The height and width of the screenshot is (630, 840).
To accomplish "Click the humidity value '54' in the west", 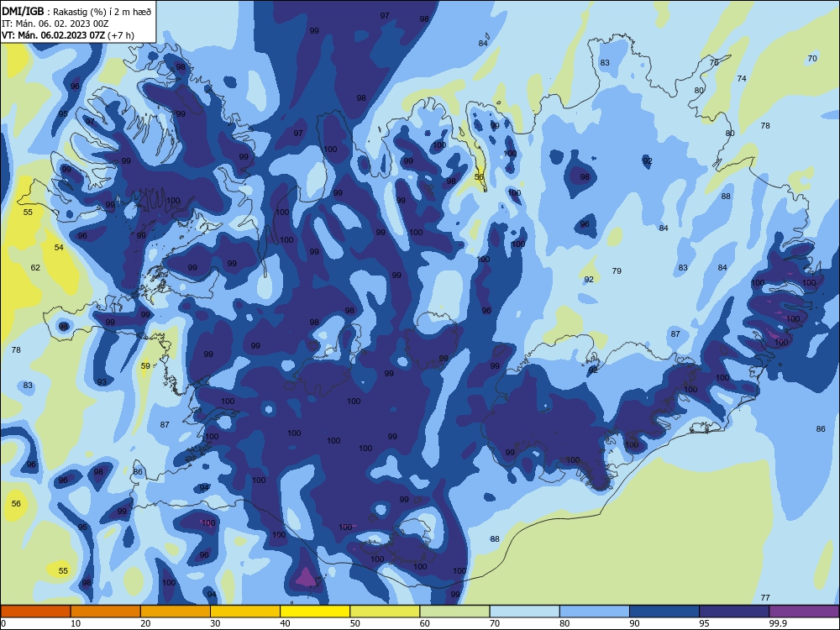I will point(59,248).
